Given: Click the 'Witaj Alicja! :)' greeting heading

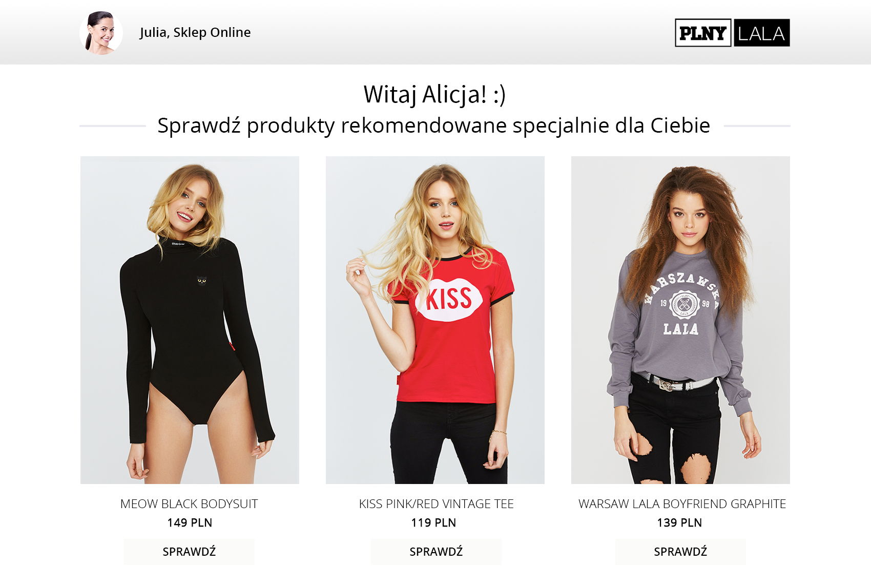Looking at the screenshot, I should click(434, 95).
